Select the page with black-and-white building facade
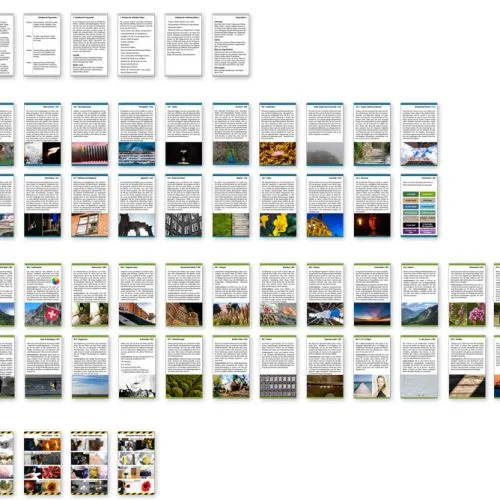This screenshot has width=500, height=500. pyautogui.click(x=184, y=206)
